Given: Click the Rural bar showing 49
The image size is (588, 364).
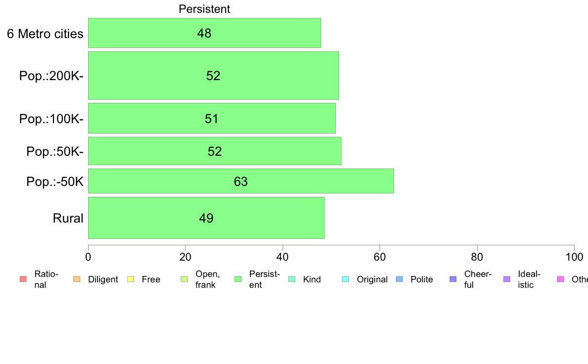Looking at the screenshot, I should click(206, 218).
